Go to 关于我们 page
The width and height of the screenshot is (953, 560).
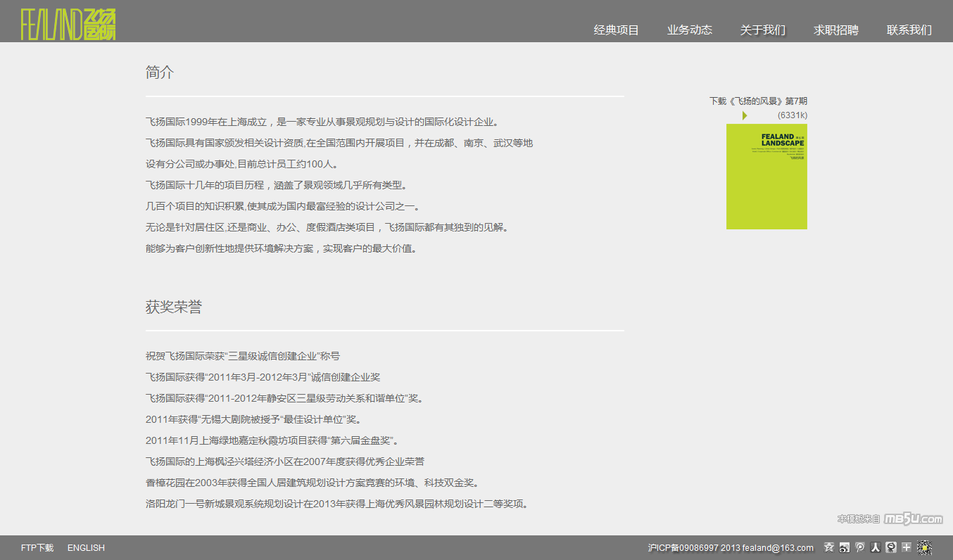762,30
